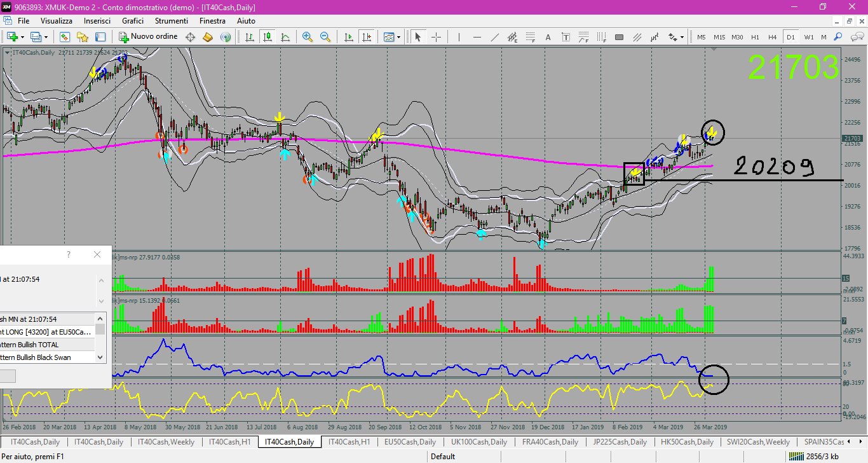Zoom in on the chart

point(308,37)
